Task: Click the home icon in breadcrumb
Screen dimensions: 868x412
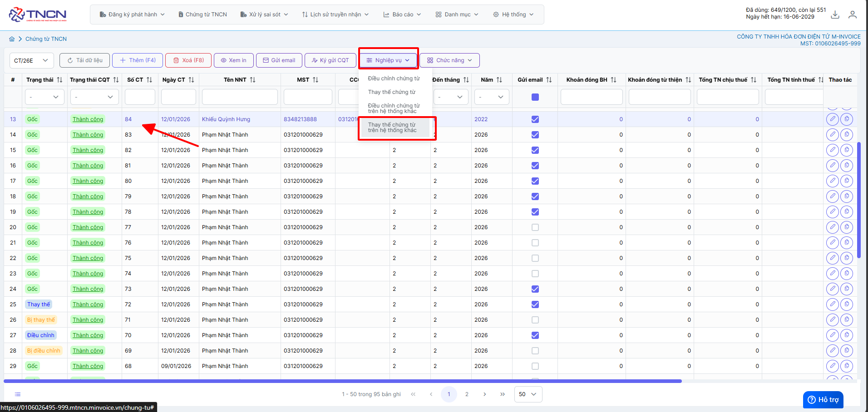Action: click(x=12, y=39)
